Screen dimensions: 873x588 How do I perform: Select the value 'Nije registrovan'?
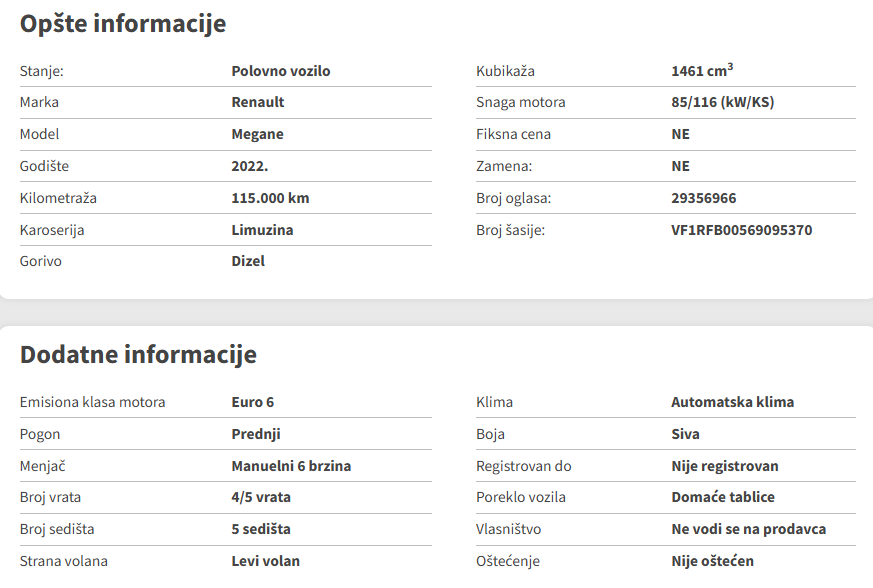725,466
